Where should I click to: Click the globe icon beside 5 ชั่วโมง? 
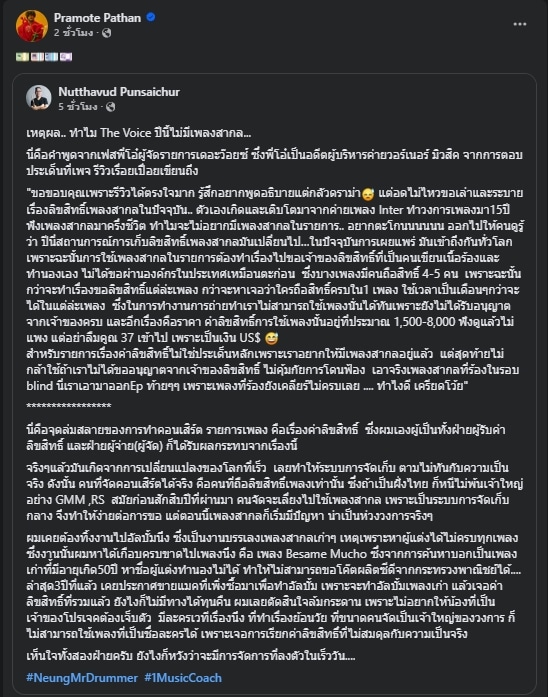click(111, 107)
